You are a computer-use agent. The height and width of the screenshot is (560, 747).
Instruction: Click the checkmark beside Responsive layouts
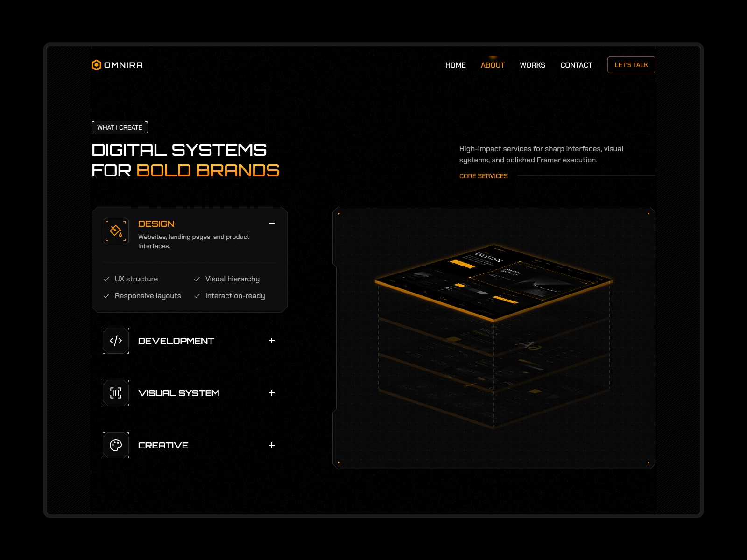click(106, 296)
